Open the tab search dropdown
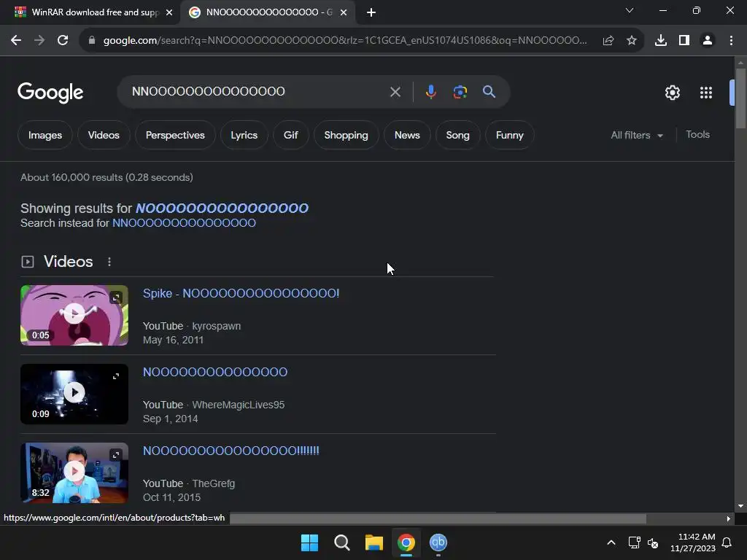The height and width of the screenshot is (560, 747). click(x=630, y=10)
